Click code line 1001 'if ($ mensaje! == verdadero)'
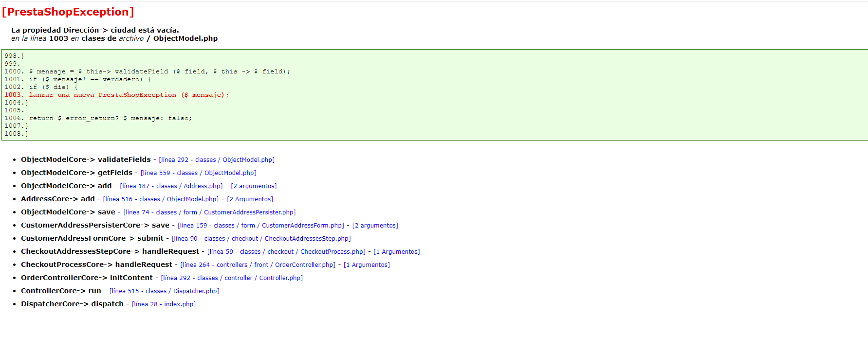Viewport: 868px width, 352px height. tap(78, 79)
